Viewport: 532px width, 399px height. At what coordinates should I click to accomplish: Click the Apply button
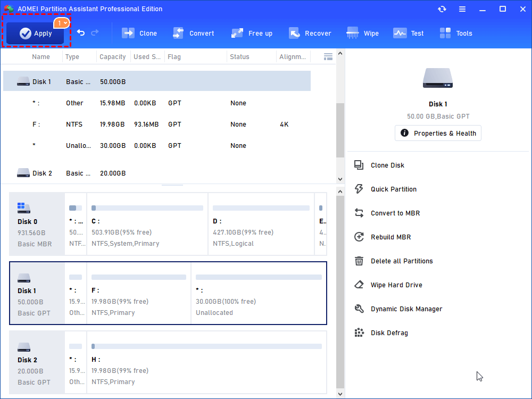click(35, 33)
